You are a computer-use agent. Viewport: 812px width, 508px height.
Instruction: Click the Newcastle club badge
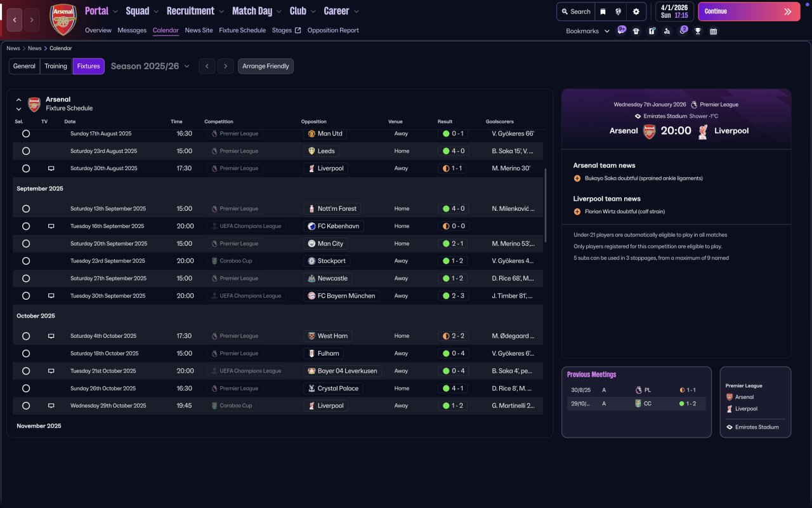311,278
